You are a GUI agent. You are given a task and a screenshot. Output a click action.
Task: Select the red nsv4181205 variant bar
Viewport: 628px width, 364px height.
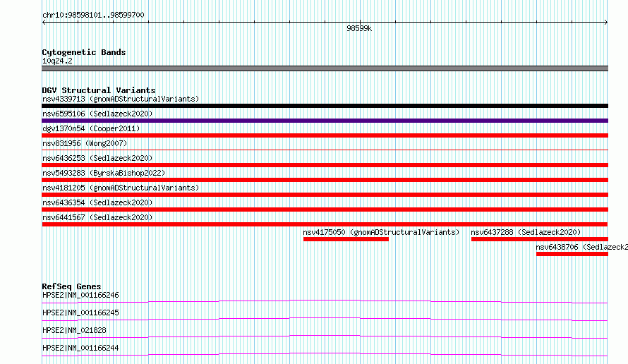click(325, 195)
